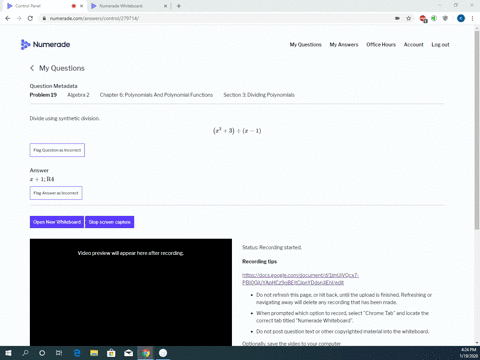Open Microsoft Edge from taskbar
This screenshot has height=360, width=480.
(77, 353)
